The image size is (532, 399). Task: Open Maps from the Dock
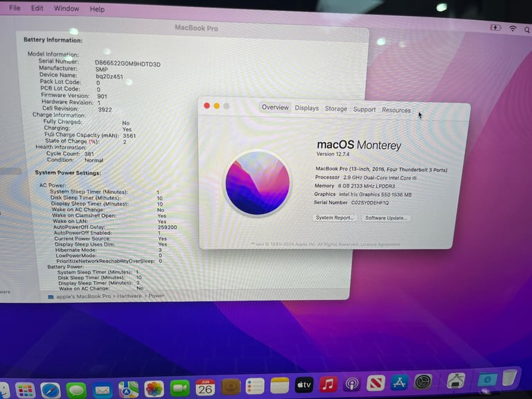tap(128, 389)
